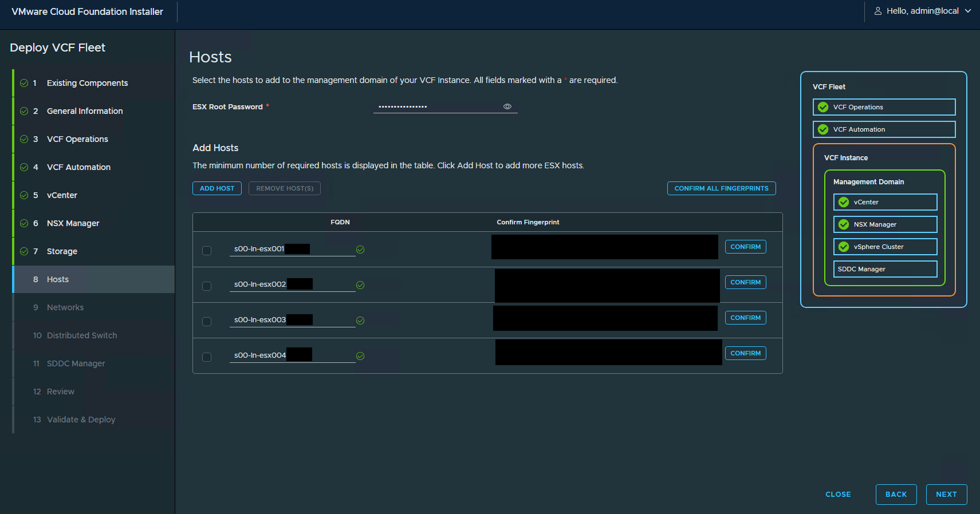Click the NSX Manager box in Management Domain diagram
980x514 pixels.
[x=885, y=224]
